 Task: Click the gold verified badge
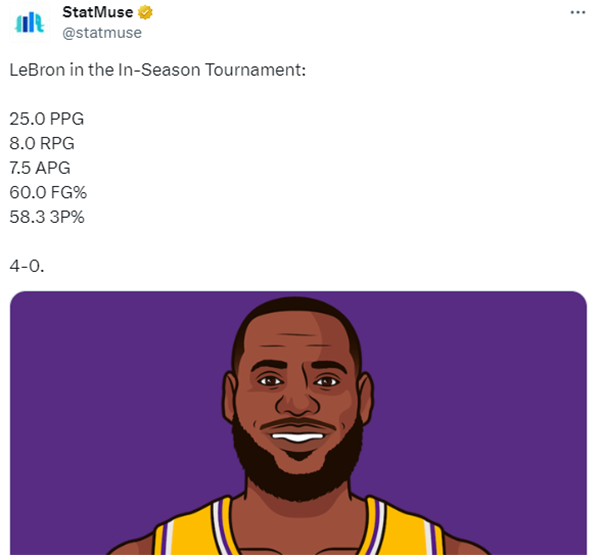click(146, 12)
